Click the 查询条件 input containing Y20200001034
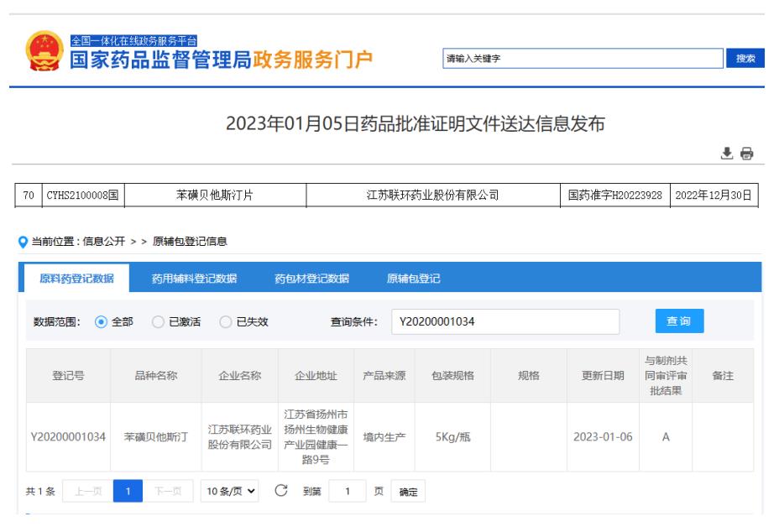 pos(505,321)
